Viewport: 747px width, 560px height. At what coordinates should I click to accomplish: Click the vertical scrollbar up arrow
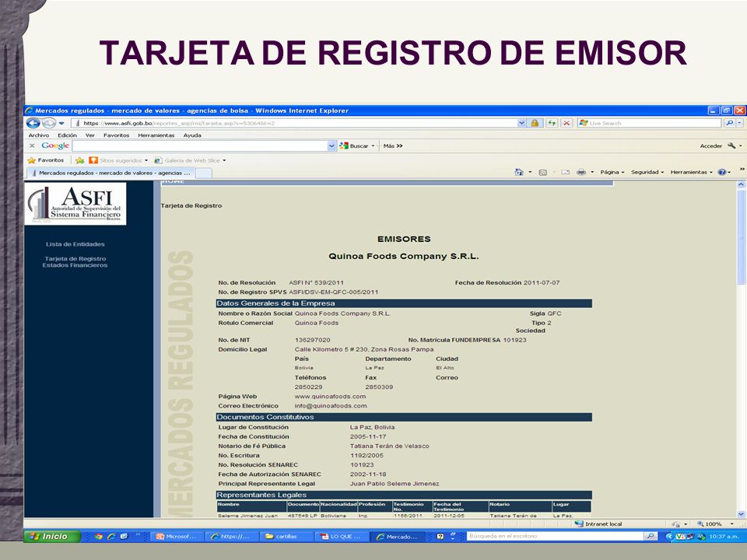click(741, 184)
